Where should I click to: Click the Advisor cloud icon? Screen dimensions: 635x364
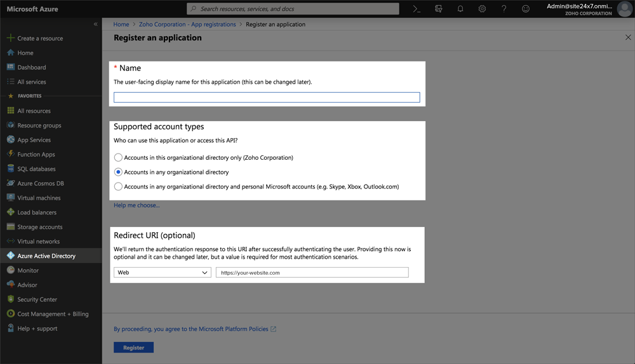coord(11,285)
